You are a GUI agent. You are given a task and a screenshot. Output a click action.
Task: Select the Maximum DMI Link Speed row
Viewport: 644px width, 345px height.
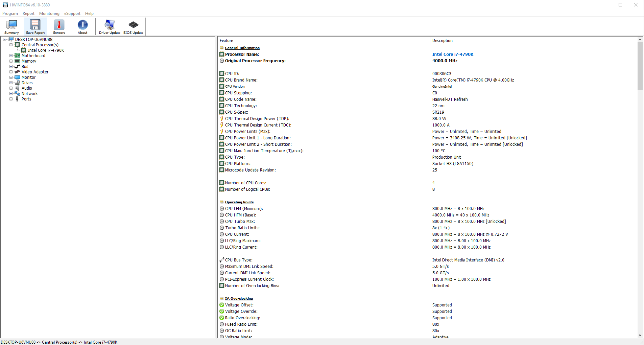tap(427, 267)
